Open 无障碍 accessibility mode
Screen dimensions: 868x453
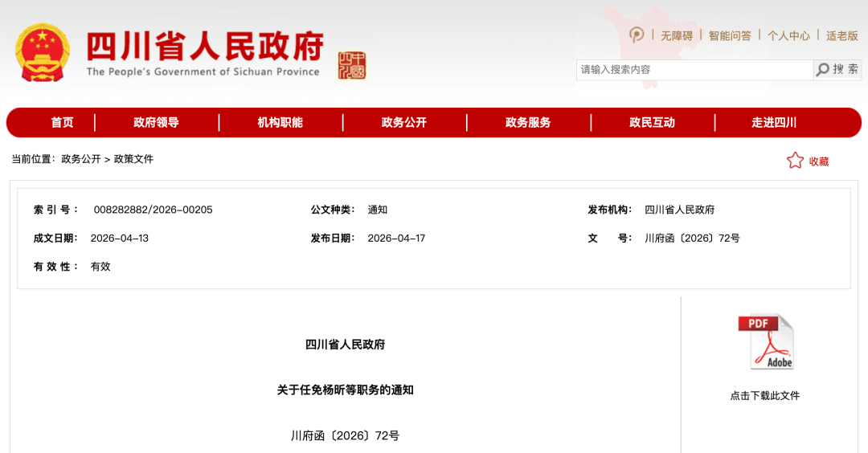click(677, 35)
